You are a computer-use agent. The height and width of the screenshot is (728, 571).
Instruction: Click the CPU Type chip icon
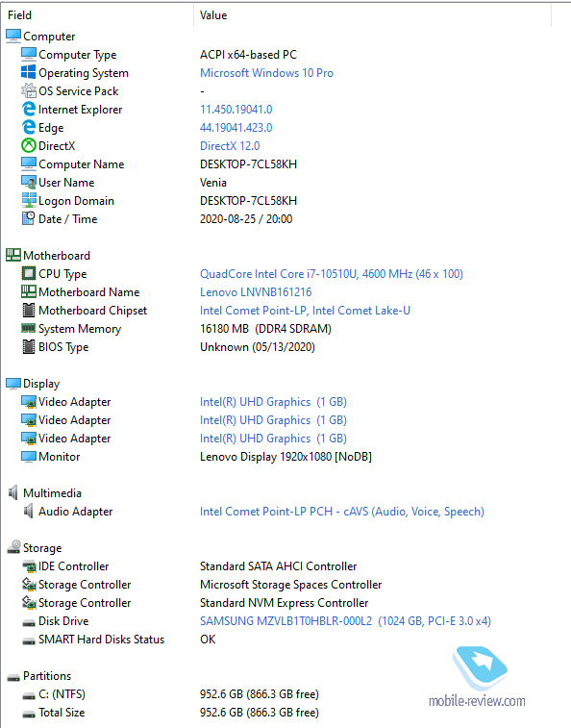tap(28, 273)
